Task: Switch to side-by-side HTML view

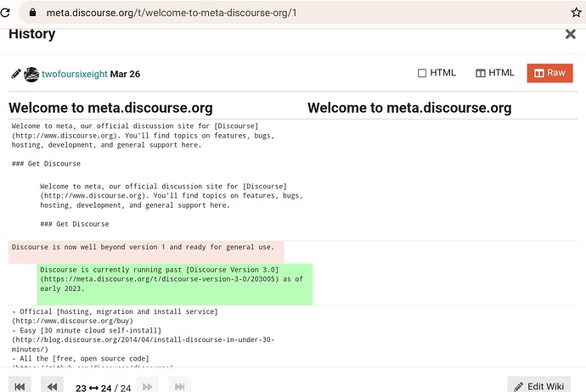Action: click(495, 73)
